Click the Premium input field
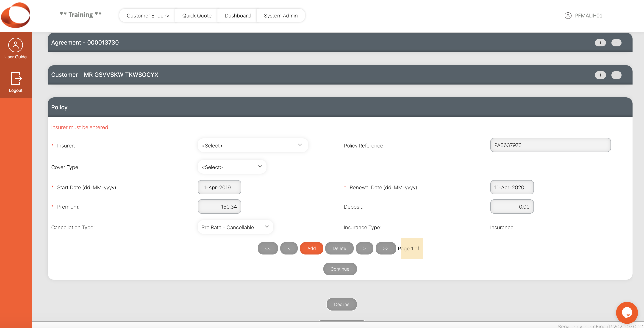 (219, 207)
